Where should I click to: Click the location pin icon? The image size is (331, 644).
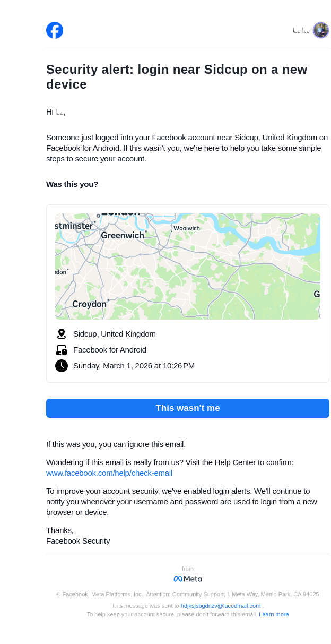(x=62, y=334)
